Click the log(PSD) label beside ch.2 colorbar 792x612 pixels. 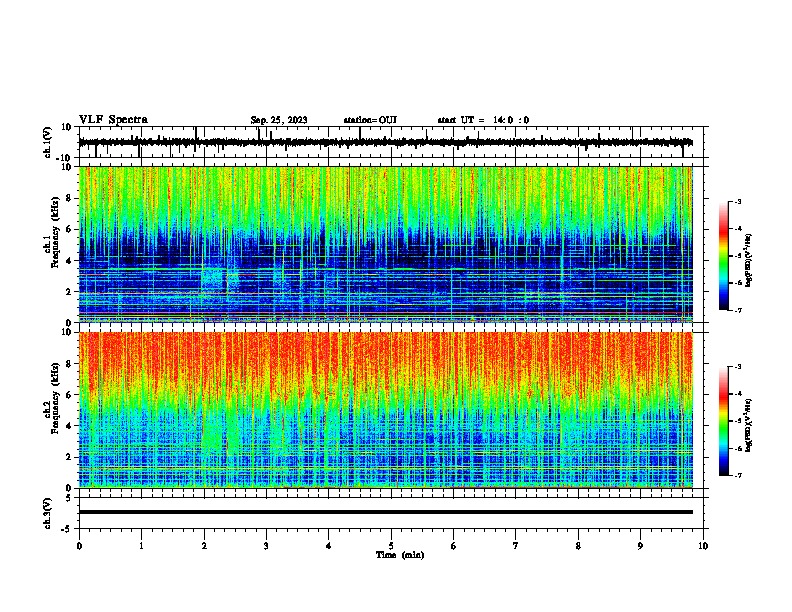[748, 425]
